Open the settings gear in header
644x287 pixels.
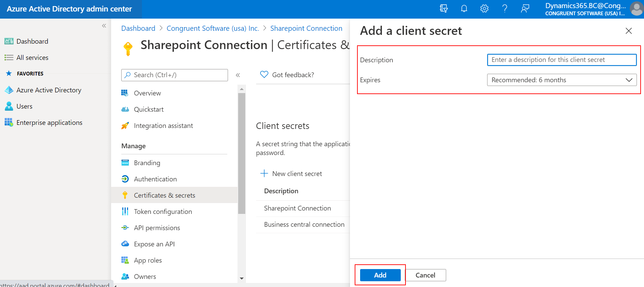[x=484, y=8]
